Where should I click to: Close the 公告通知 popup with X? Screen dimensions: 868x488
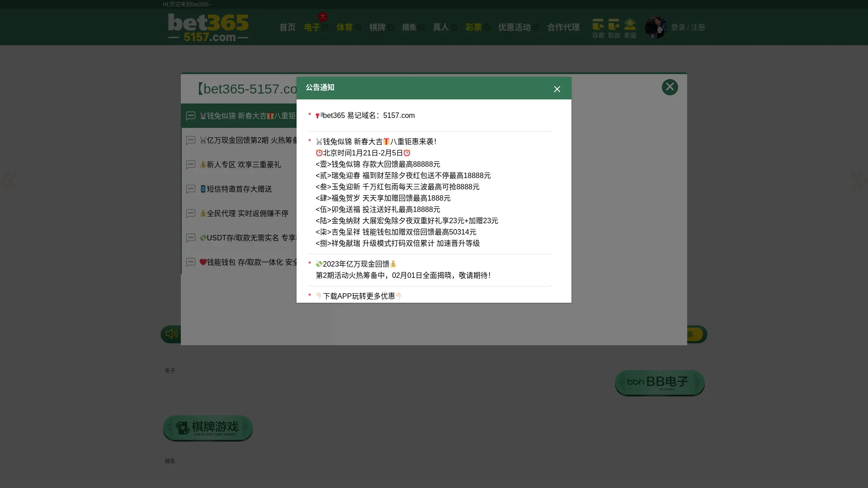click(557, 89)
